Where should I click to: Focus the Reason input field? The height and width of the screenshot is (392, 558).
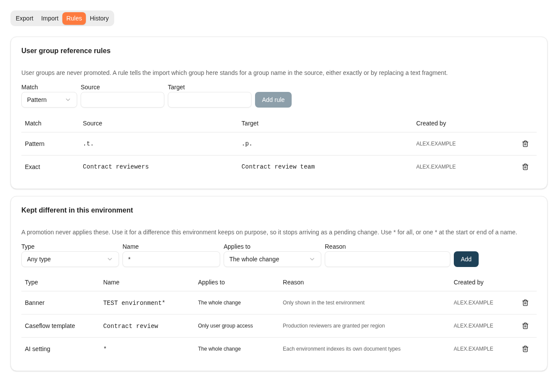click(388, 259)
